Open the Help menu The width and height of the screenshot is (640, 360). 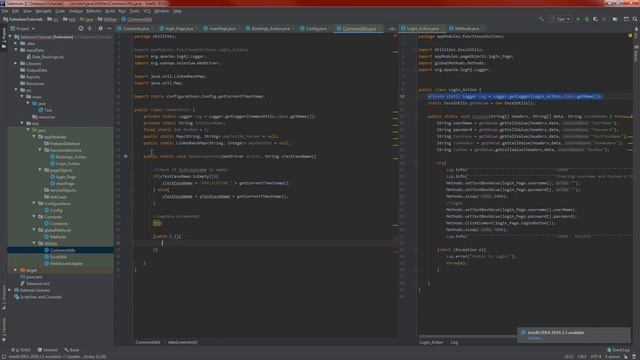[x=177, y=11]
